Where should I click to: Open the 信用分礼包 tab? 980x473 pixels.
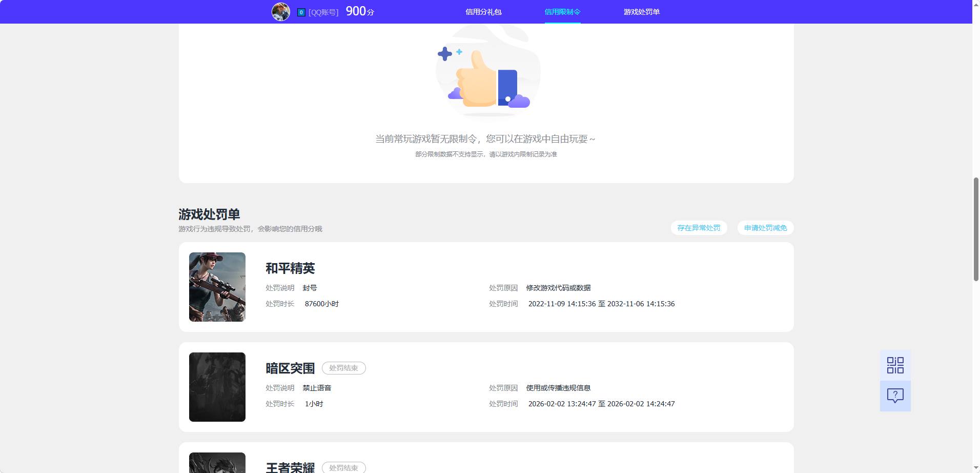coord(483,12)
